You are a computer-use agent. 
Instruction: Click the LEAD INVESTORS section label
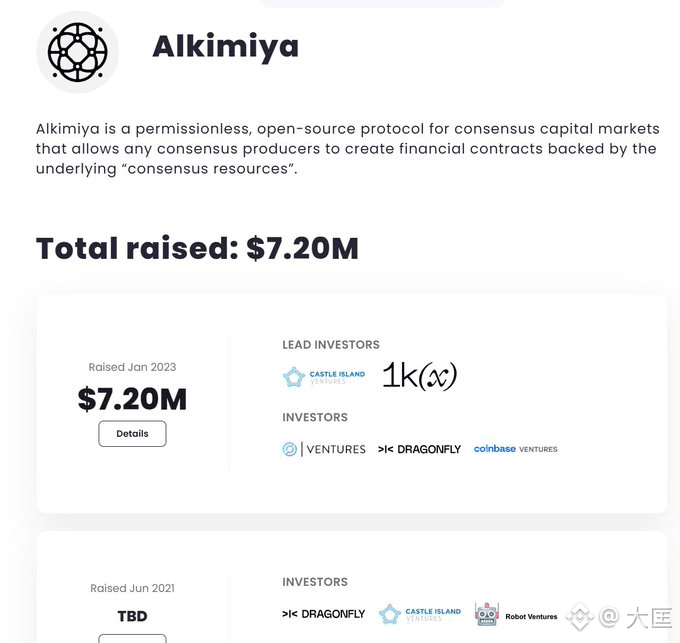point(331,345)
